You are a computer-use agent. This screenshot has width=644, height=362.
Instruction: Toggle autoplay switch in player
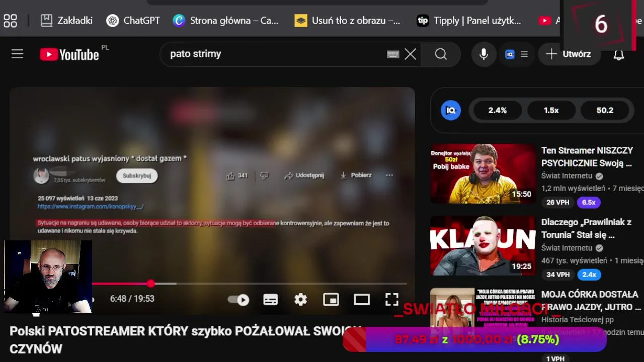(238, 300)
